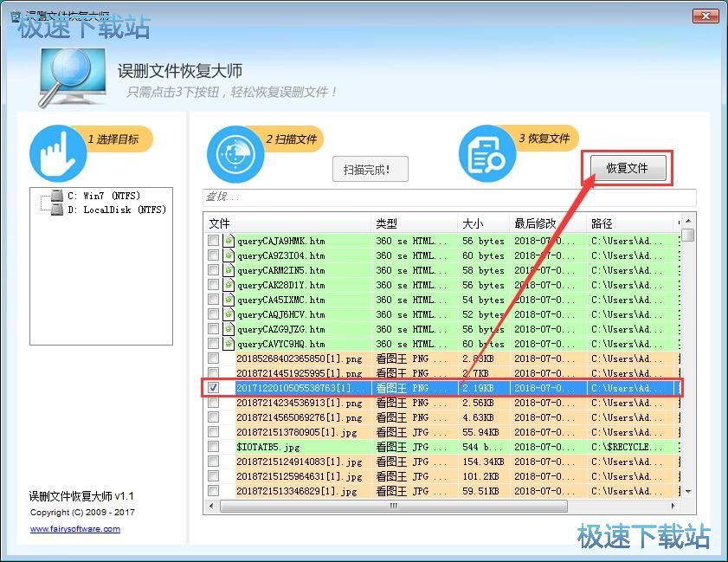Click the hand pointer select-target icon
728x562 pixels.
(58, 153)
